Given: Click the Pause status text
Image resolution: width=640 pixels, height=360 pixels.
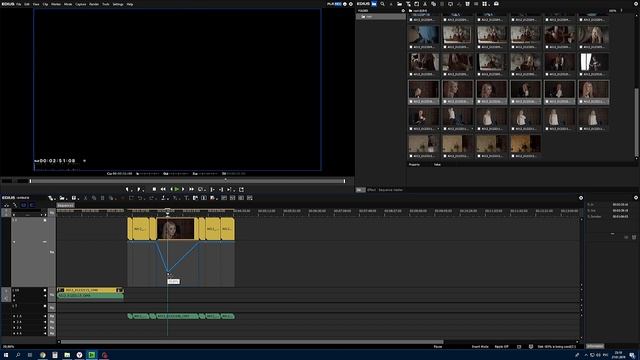Looking at the screenshot, I should pyautogui.click(x=438, y=347).
